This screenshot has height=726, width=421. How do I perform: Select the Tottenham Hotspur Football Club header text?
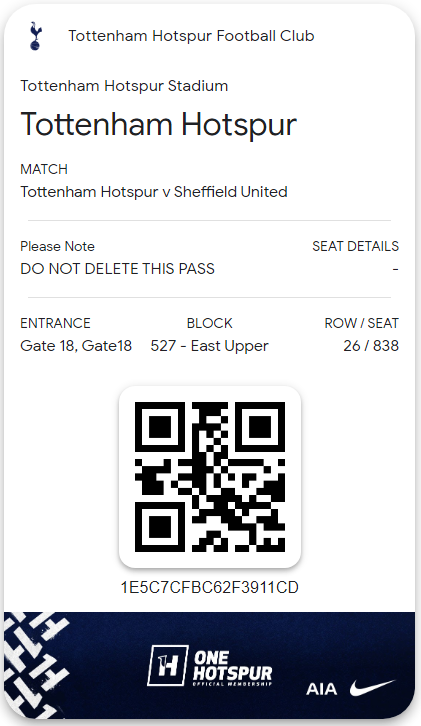(191, 36)
